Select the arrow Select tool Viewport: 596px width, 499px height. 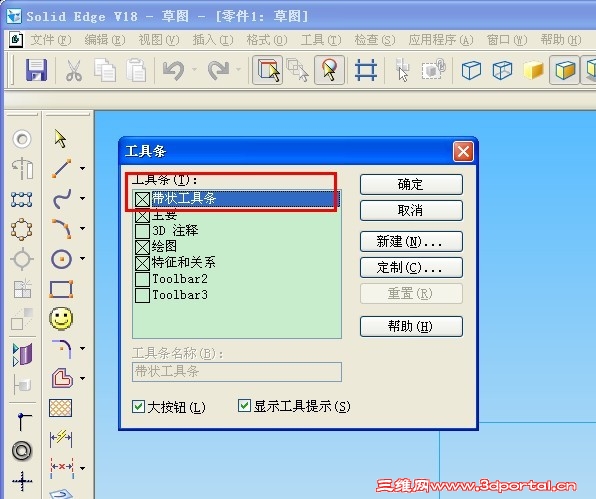tap(60, 138)
